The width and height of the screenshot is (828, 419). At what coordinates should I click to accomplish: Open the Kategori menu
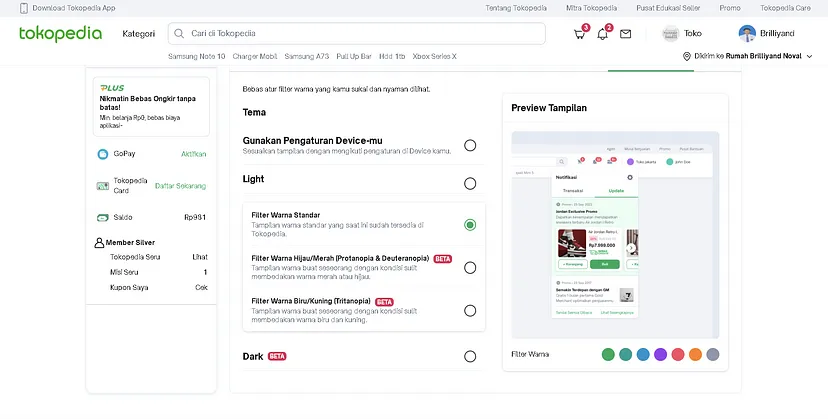[139, 34]
